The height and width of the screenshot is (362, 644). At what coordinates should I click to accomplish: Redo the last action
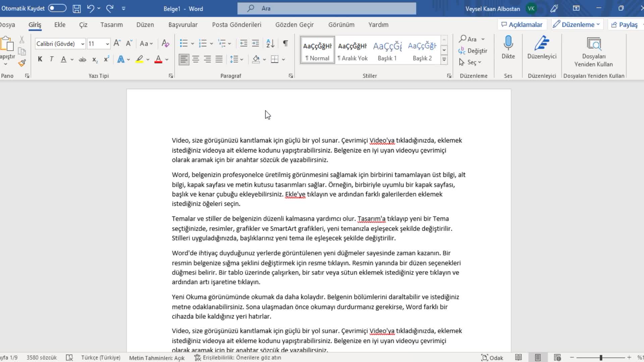110,9
